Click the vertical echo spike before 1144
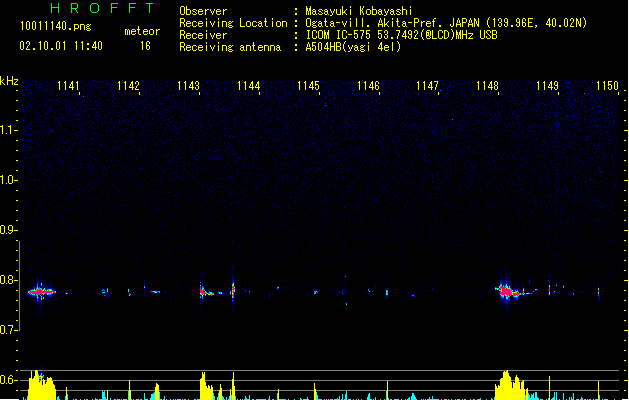This screenshot has width=629, height=400. click(x=233, y=289)
